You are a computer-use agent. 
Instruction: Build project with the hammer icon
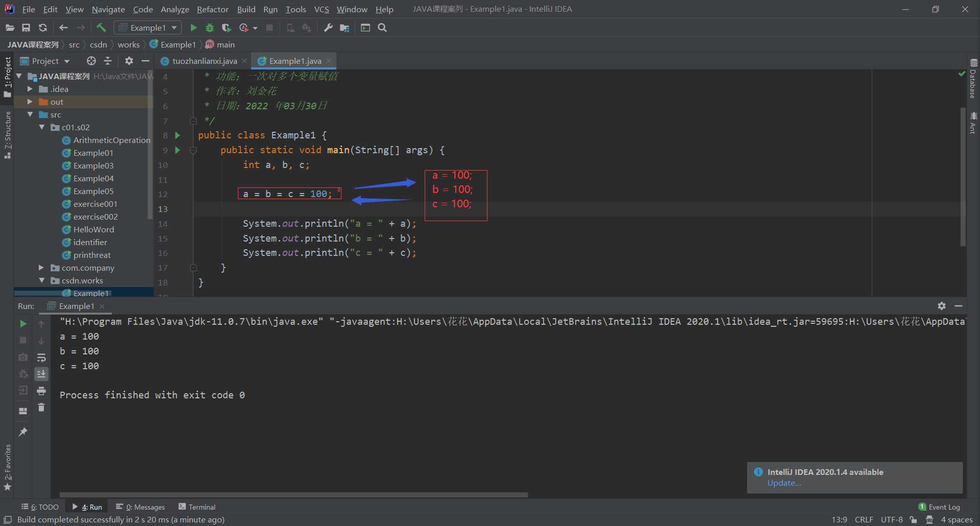pyautogui.click(x=101, y=28)
